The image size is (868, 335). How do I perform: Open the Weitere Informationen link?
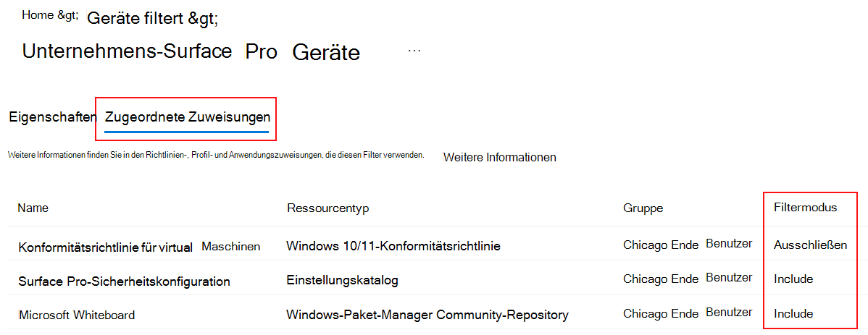coord(499,158)
